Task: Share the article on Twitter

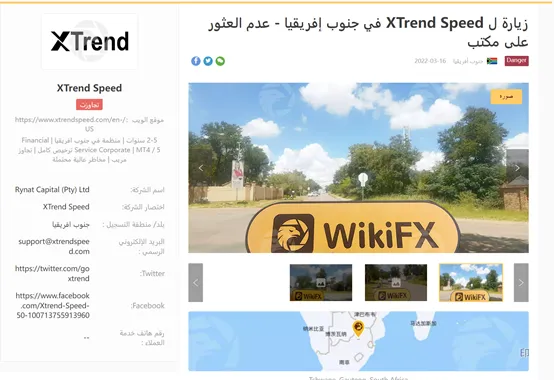Action: click(208, 61)
